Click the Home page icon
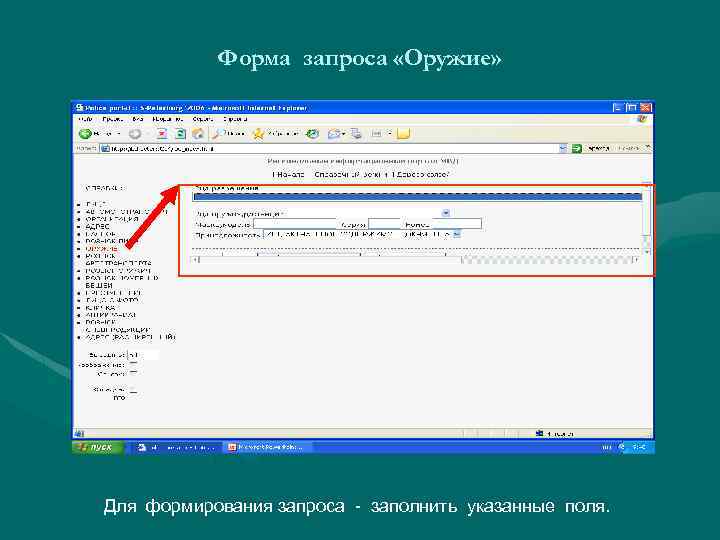Screen dimensions: 720x540 tap(198, 134)
